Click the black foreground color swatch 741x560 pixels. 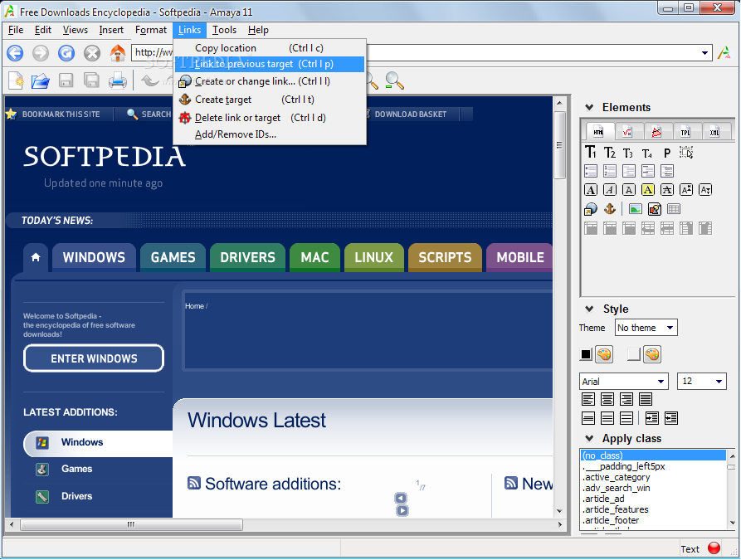tap(586, 354)
